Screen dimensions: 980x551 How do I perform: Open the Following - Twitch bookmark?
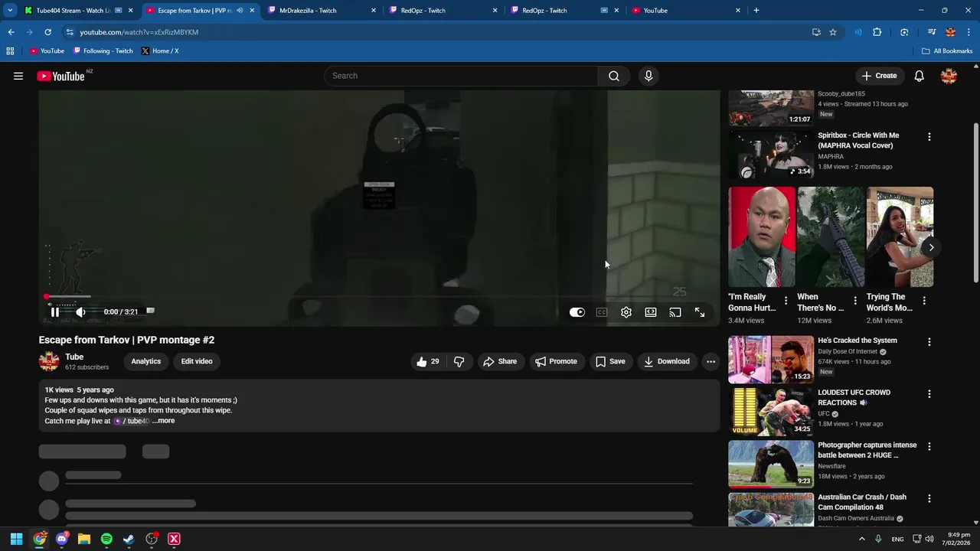click(103, 51)
